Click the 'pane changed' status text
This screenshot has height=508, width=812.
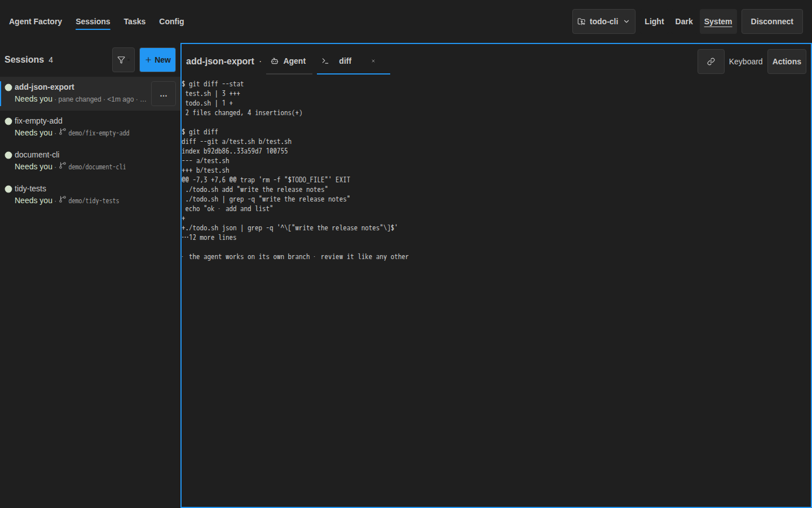pos(80,99)
